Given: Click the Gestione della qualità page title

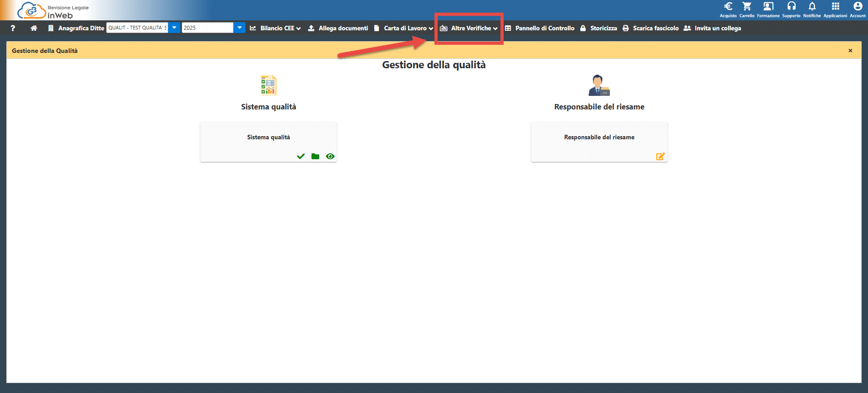Looking at the screenshot, I should tap(434, 65).
